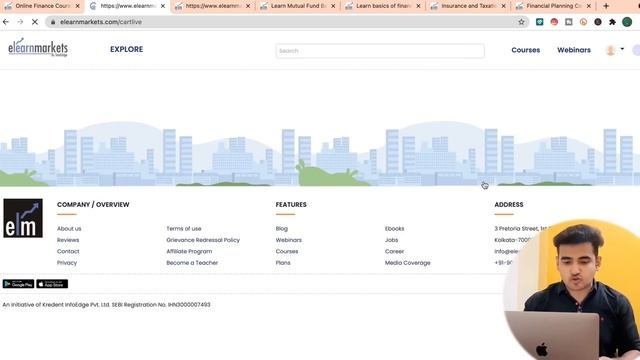Open Webinars in the header navigation
The height and width of the screenshot is (360, 640).
(574, 50)
